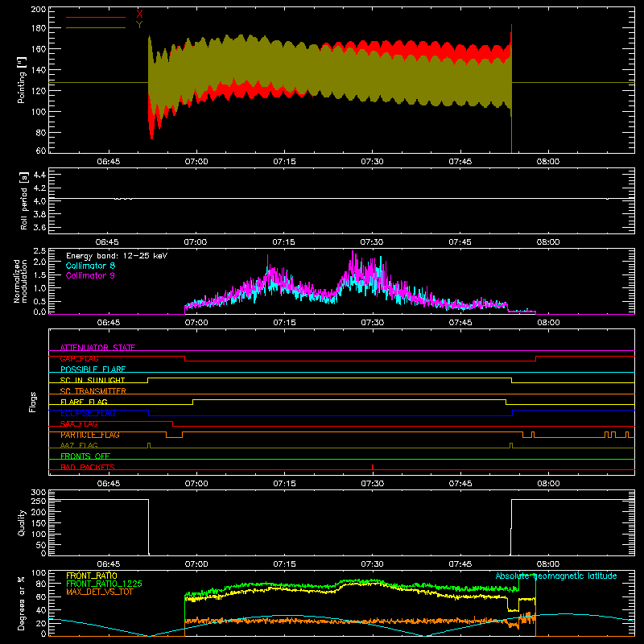
Task: Click the 3.6 tick on Roll period axis
Action: [x=39, y=227]
